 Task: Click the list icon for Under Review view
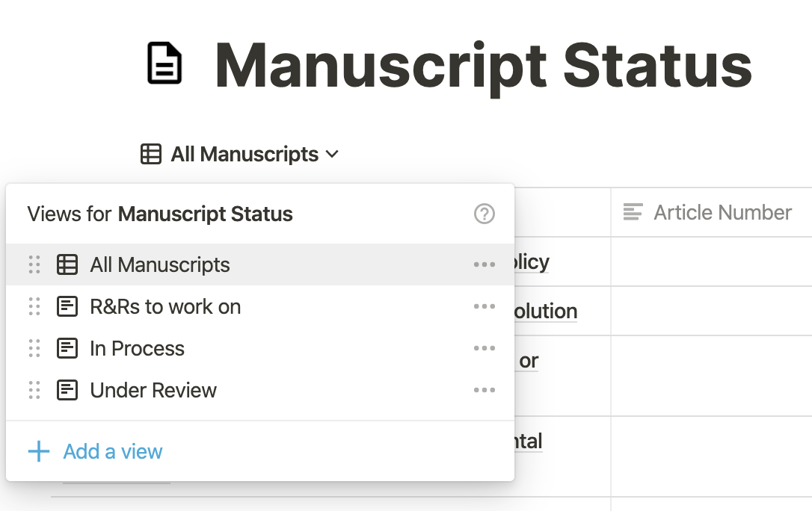pyautogui.click(x=67, y=391)
